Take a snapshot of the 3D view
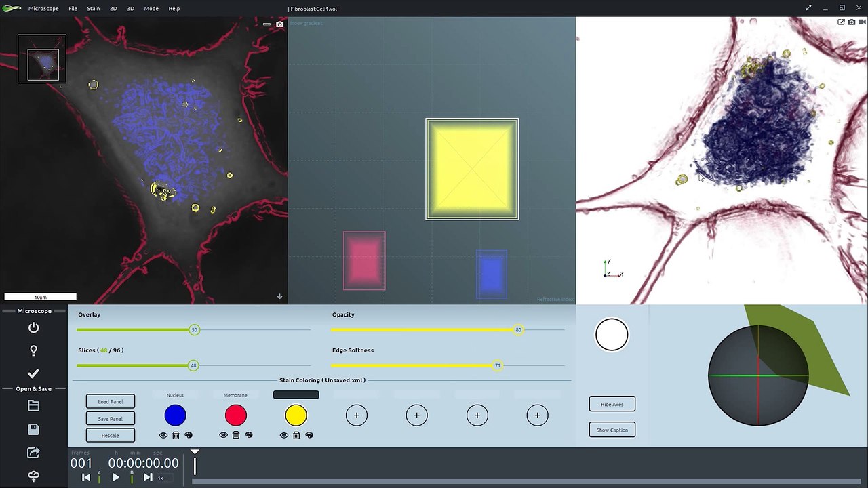This screenshot has width=868, height=488. tap(852, 22)
